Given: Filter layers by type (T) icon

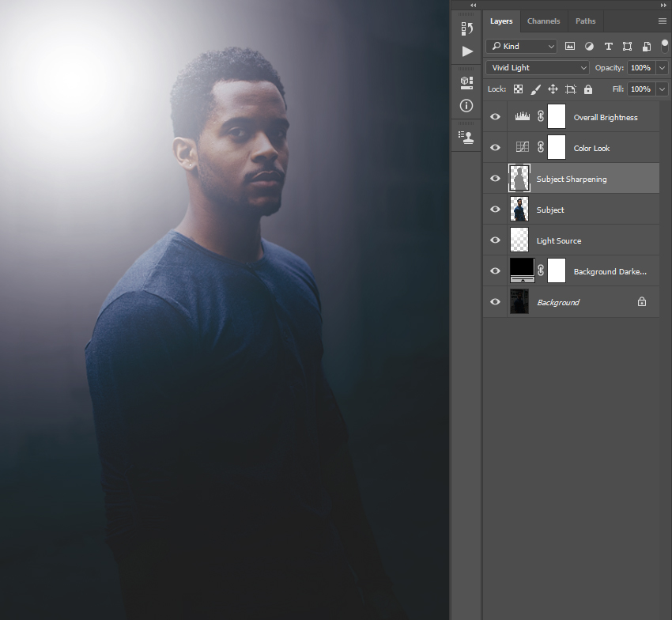Looking at the screenshot, I should pos(608,47).
